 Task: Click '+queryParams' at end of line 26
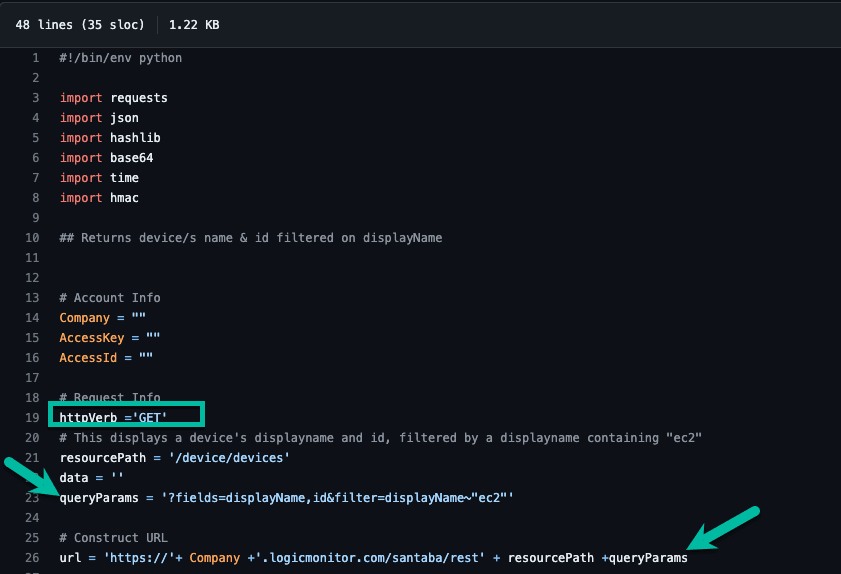(x=644, y=558)
